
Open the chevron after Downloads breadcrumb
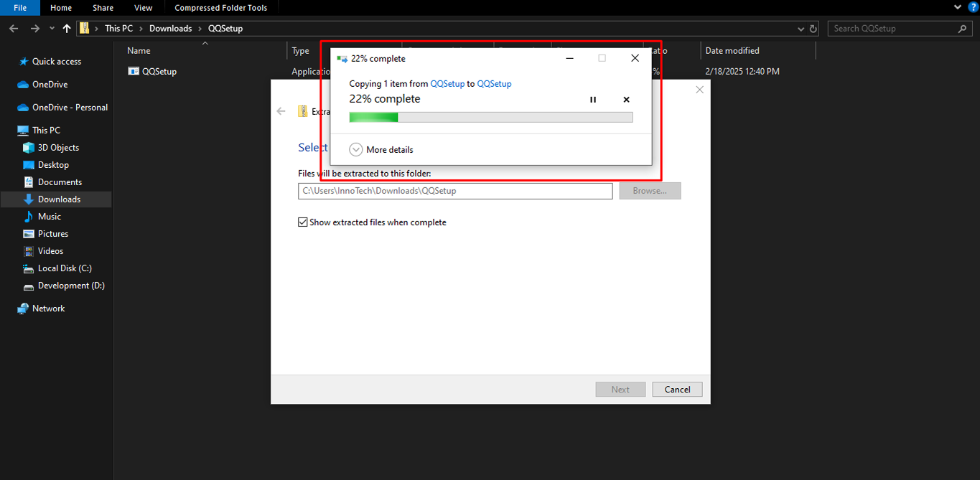[200, 29]
